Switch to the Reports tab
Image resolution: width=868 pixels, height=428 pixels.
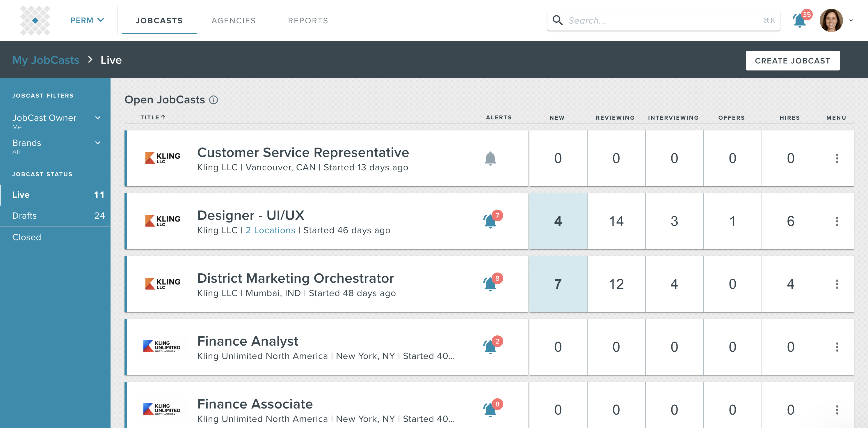click(308, 21)
